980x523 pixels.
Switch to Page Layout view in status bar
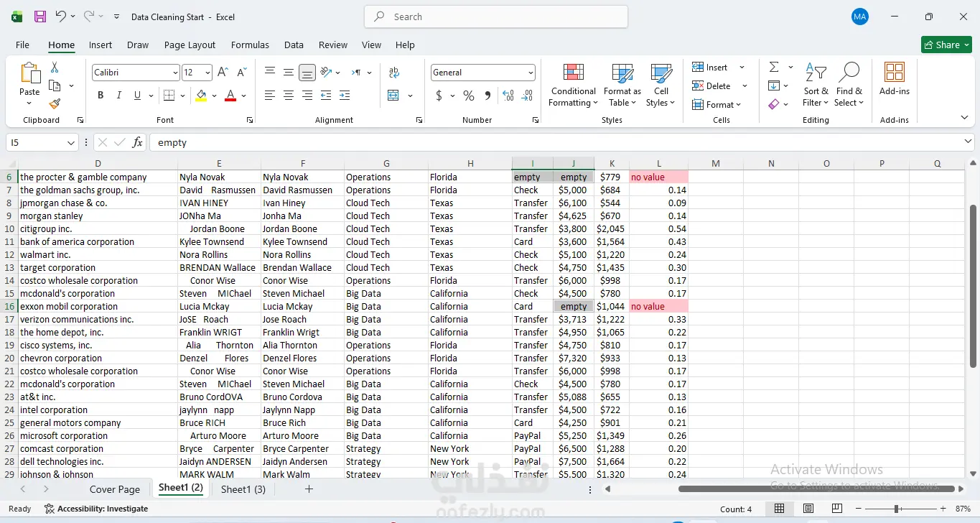point(808,509)
